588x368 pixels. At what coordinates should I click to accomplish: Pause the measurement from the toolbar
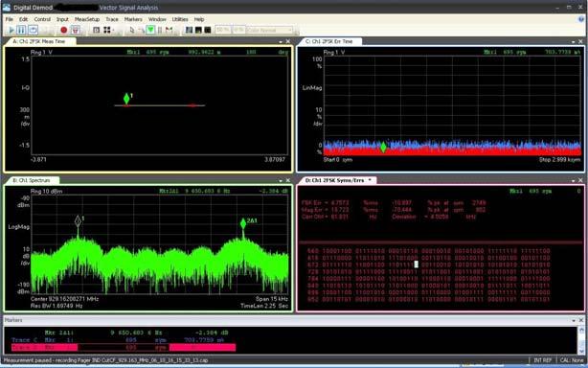point(21,30)
